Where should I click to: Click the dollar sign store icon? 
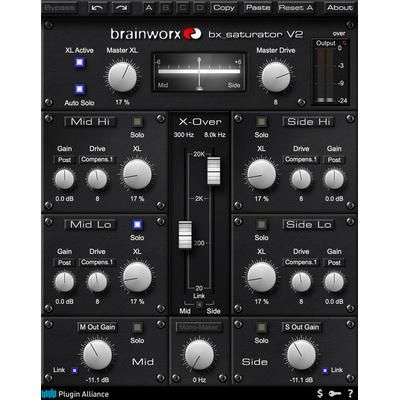coord(320,393)
